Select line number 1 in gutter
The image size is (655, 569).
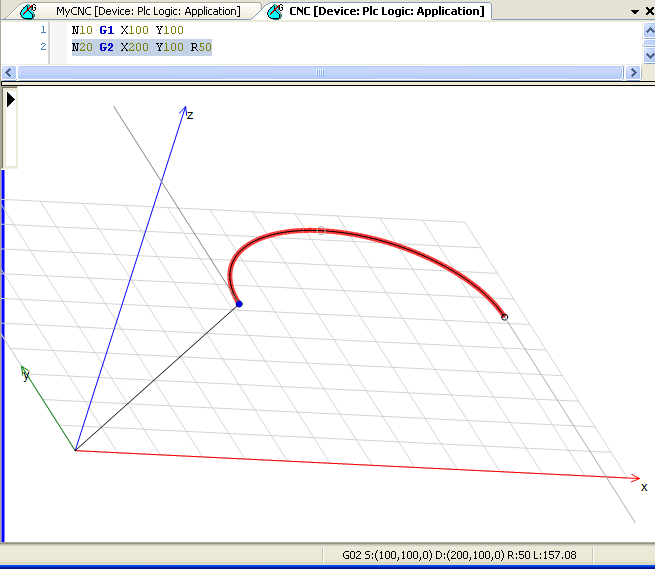pos(43,30)
